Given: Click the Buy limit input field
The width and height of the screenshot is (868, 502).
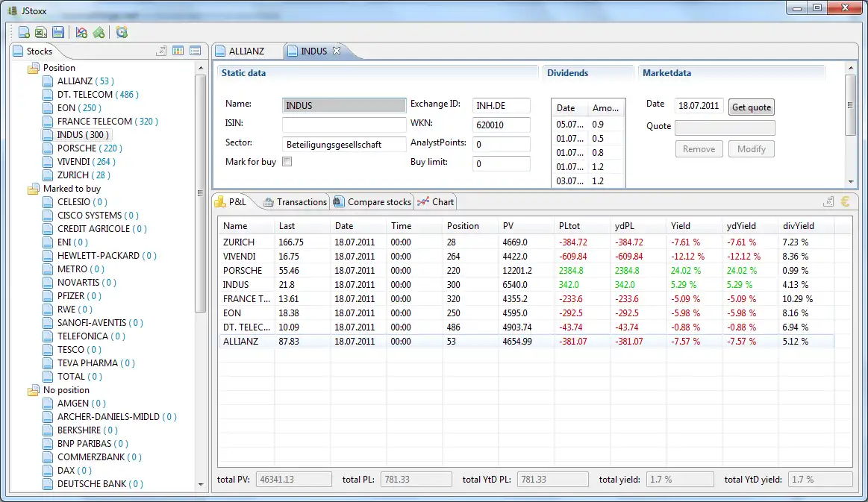Looking at the screenshot, I should [501, 164].
